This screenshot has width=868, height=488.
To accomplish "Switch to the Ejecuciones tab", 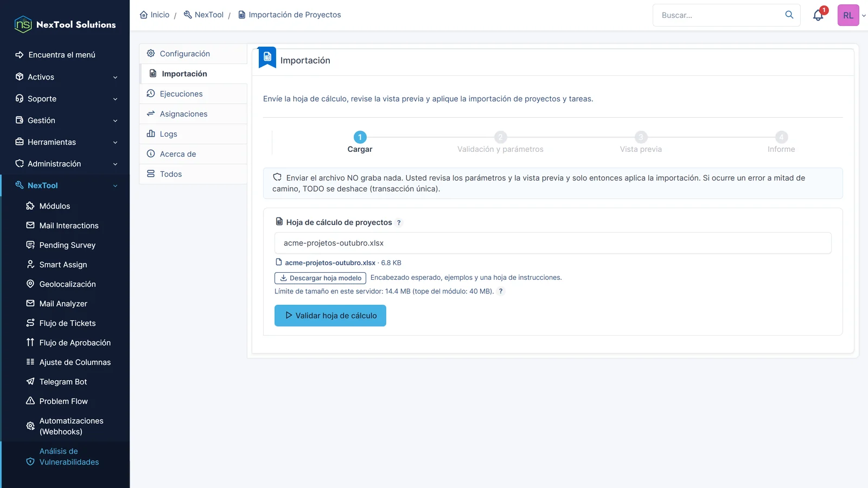I will (193, 94).
